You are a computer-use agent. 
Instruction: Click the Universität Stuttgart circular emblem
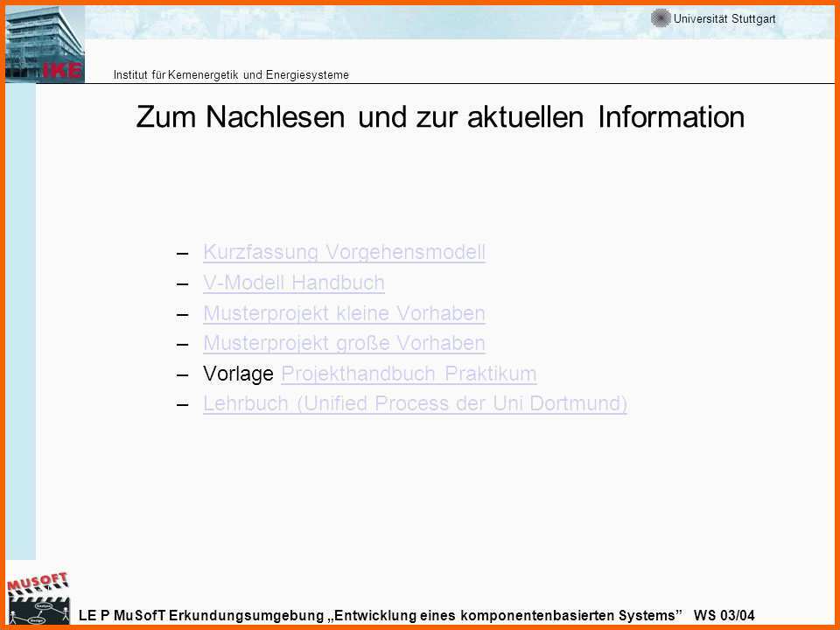(661, 18)
